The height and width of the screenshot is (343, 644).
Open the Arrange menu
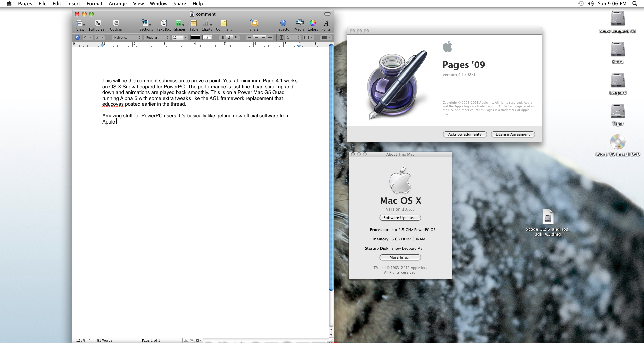pos(117,4)
